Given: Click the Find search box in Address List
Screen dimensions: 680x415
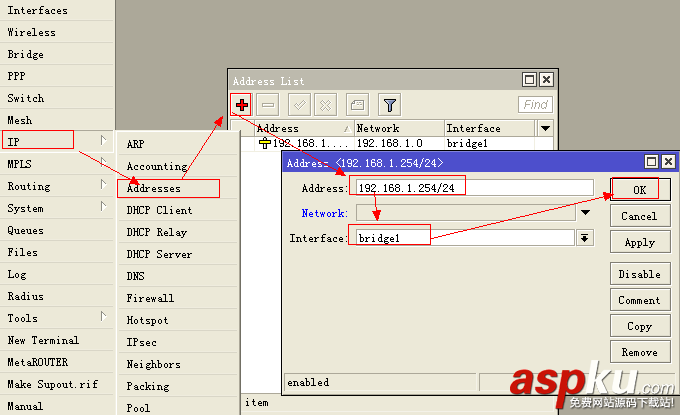Looking at the screenshot, I should tap(535, 105).
